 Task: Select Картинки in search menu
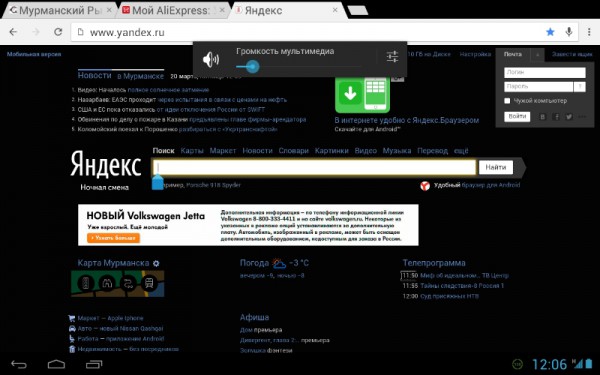click(331, 151)
